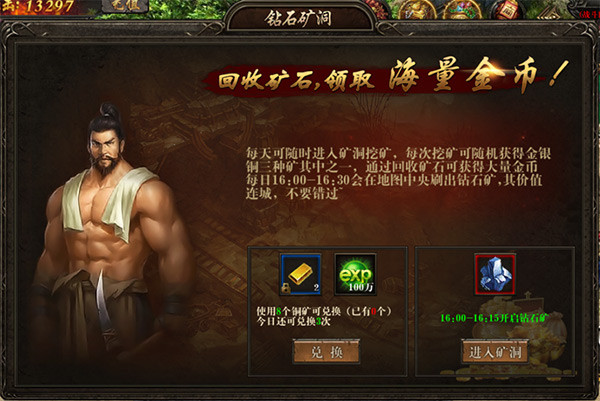Screen dimensions: 600x401
Task: Click the dark red ornament icon beside title
Action: coord(377,8)
